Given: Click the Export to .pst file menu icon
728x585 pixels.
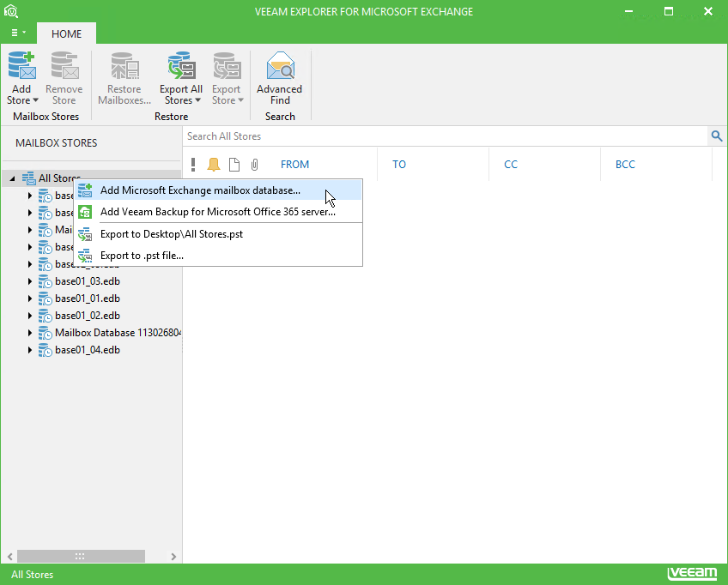Looking at the screenshot, I should 85,256.
